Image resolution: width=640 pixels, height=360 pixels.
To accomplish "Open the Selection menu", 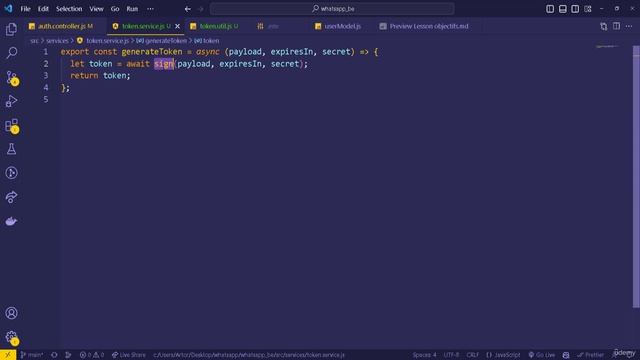I will pyautogui.click(x=69, y=9).
